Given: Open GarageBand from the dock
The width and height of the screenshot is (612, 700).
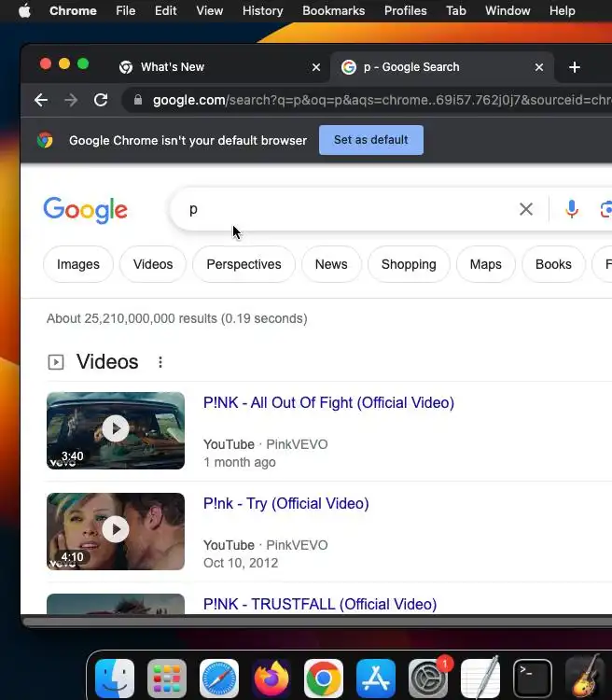Looking at the screenshot, I should (585, 679).
